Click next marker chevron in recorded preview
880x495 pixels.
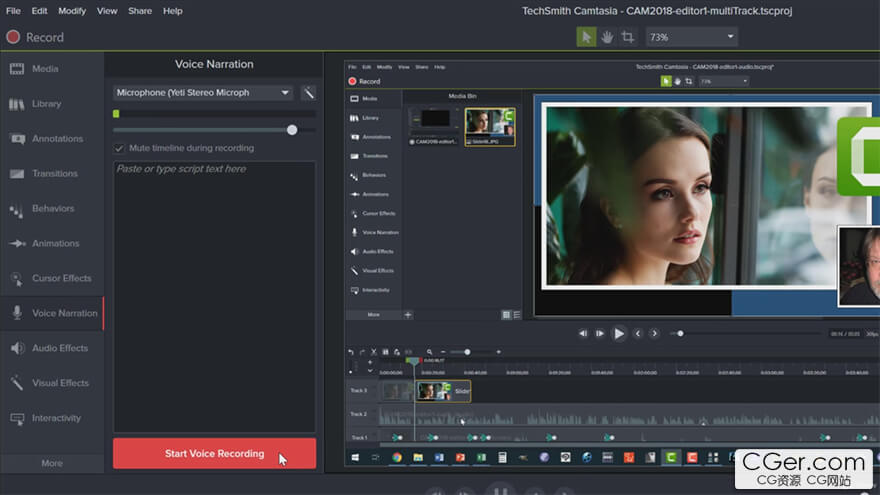click(x=654, y=334)
